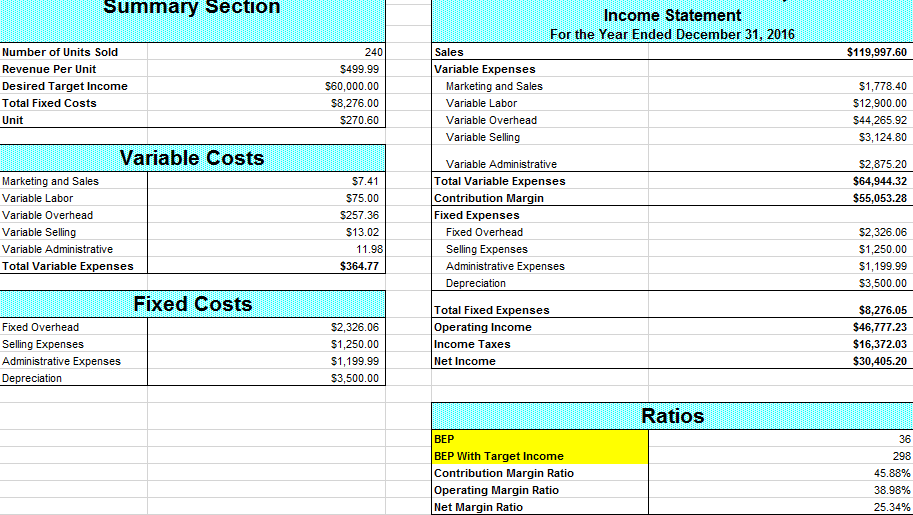Select the Total Fixed Expenses label
The image size is (913, 515).
[x=491, y=311]
